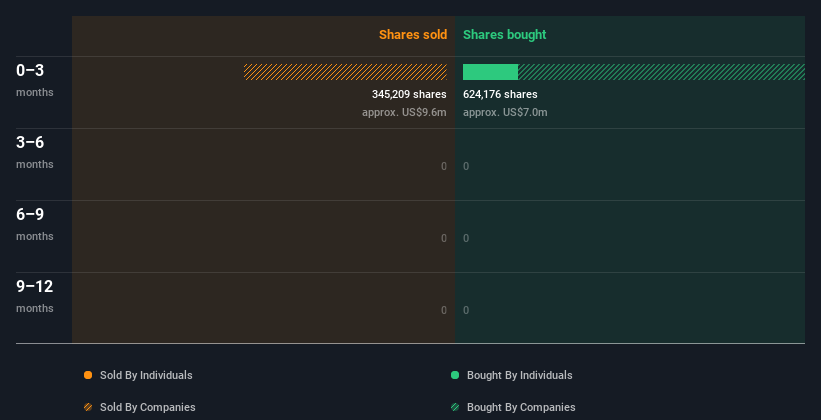Click the orange Sold By Individuals legend dot
This screenshot has height=420, width=821.
[x=88, y=375]
